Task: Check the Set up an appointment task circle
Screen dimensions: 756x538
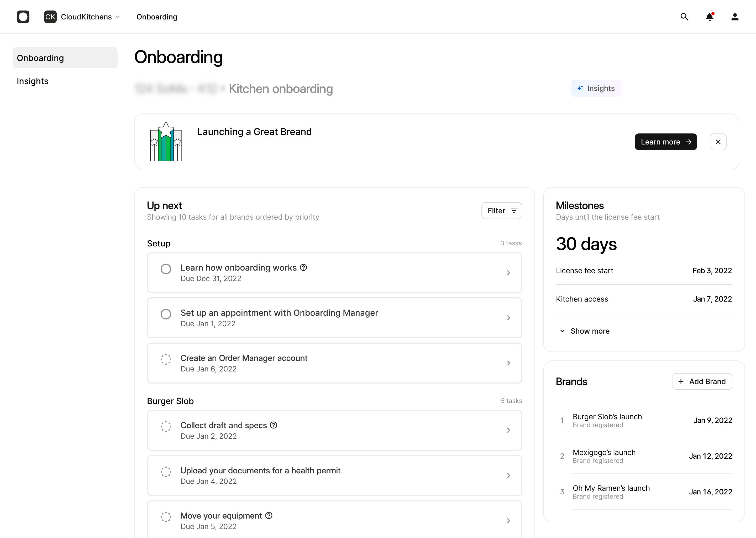Action: [166, 314]
